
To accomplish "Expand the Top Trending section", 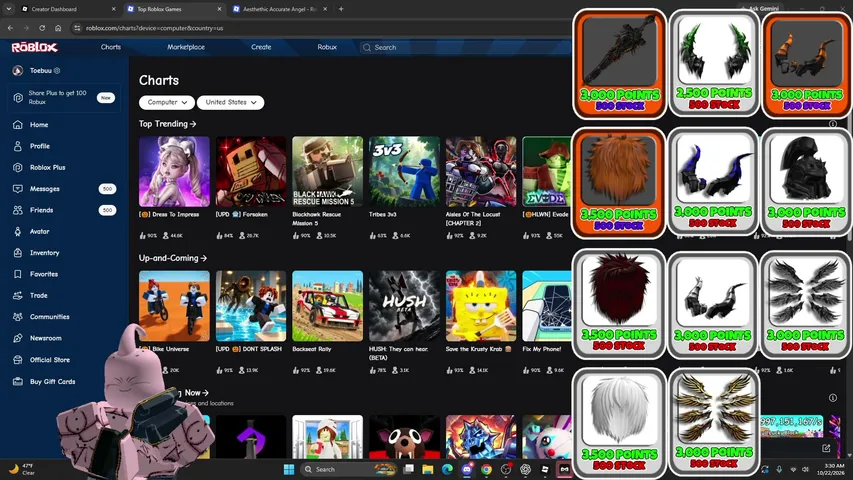I will 167,124.
